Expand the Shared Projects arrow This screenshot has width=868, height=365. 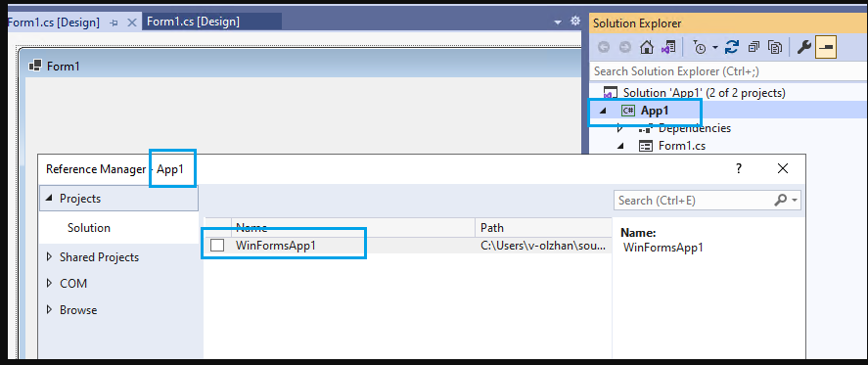pyautogui.click(x=49, y=257)
